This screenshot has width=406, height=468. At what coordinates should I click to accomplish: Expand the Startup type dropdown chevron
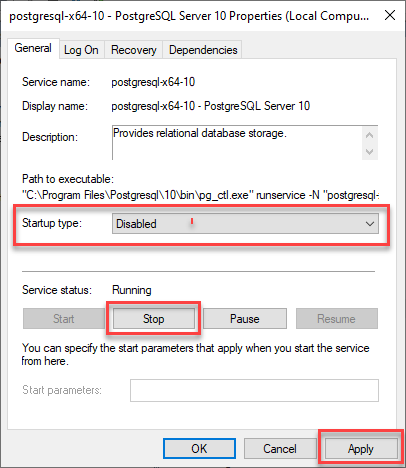coord(370,224)
